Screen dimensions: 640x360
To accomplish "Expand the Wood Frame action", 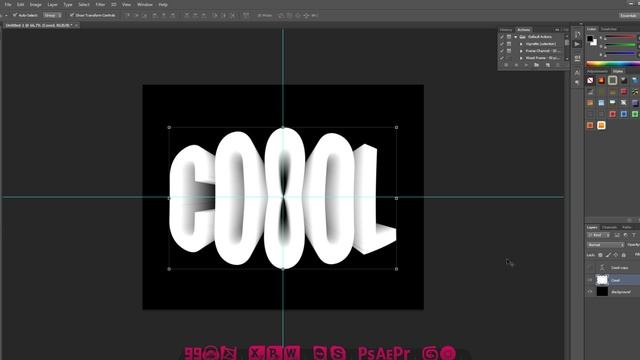I will [521, 58].
